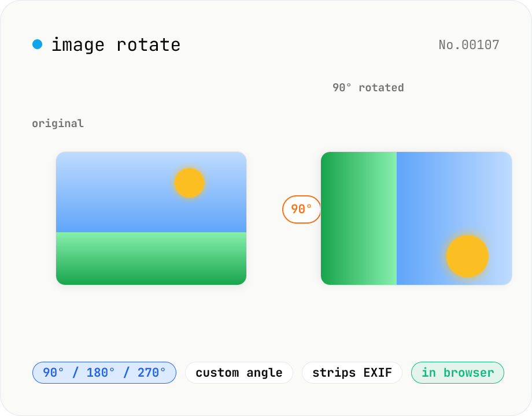The height and width of the screenshot is (416, 532).
Task: Open the original landscape image thumbnail
Action: click(x=151, y=218)
